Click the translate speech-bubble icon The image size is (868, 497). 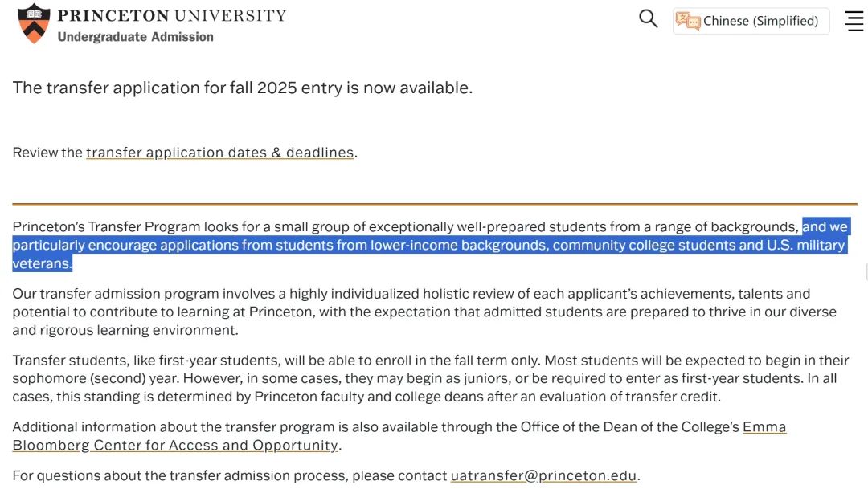(688, 21)
